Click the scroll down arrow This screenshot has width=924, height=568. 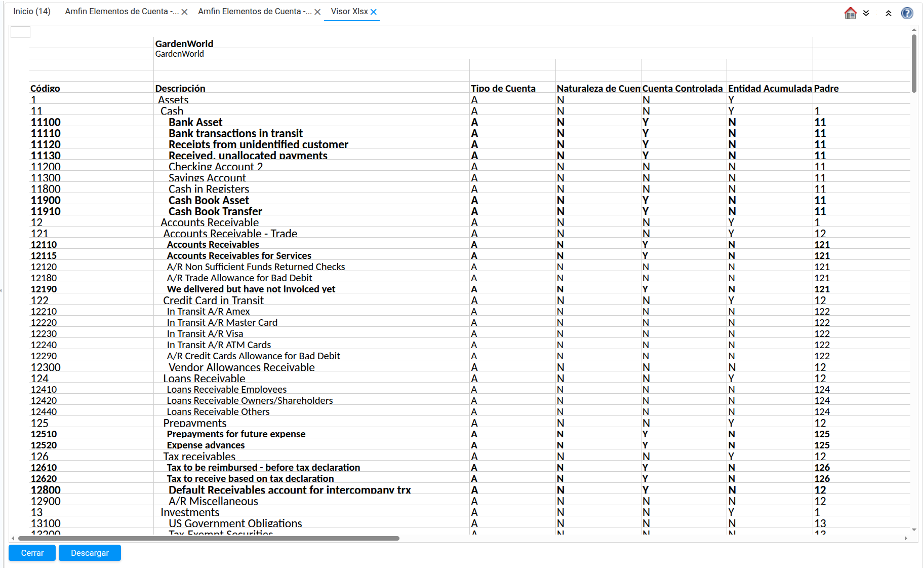pyautogui.click(x=913, y=529)
